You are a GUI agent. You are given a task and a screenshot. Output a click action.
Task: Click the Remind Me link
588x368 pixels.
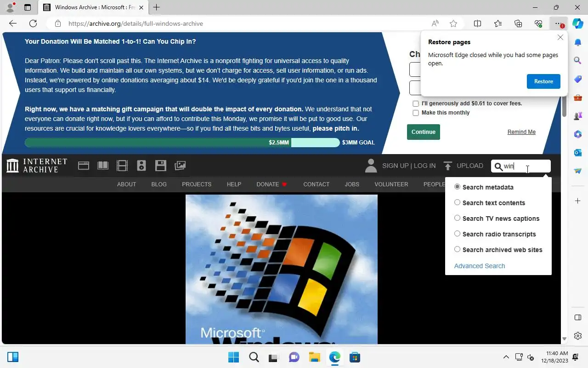(521, 132)
